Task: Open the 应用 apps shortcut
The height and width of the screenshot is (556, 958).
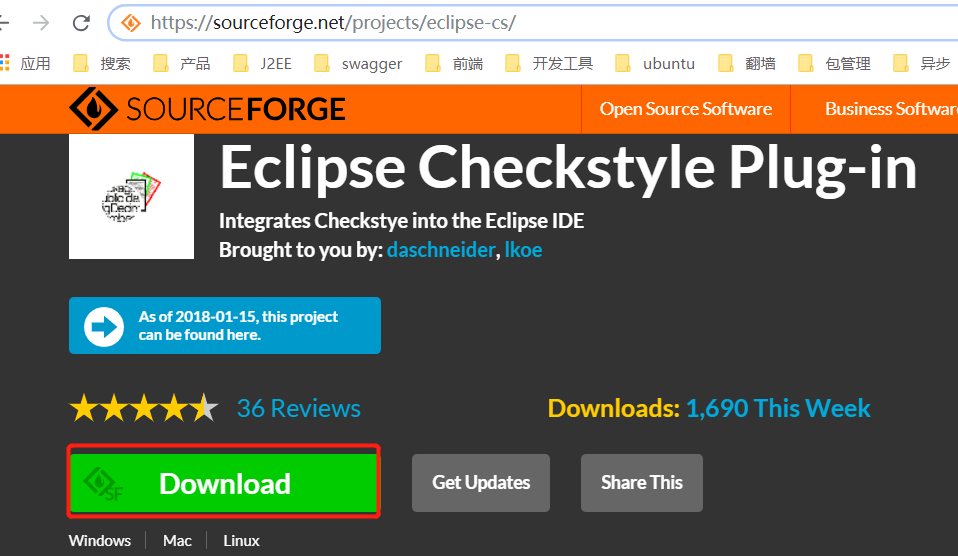Action: pyautogui.click(x=25, y=63)
